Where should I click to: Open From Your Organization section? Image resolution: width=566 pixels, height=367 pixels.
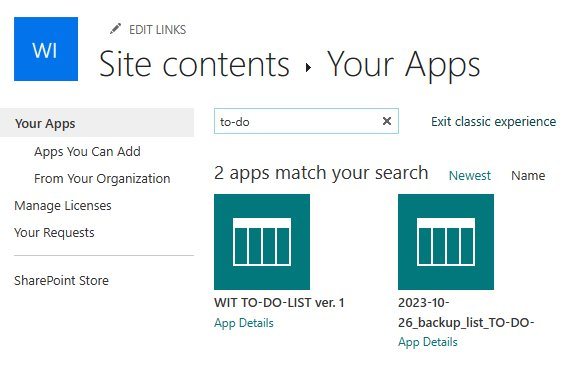102,179
